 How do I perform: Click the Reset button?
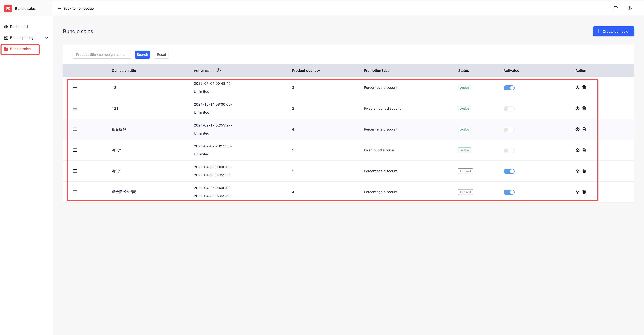pos(161,55)
